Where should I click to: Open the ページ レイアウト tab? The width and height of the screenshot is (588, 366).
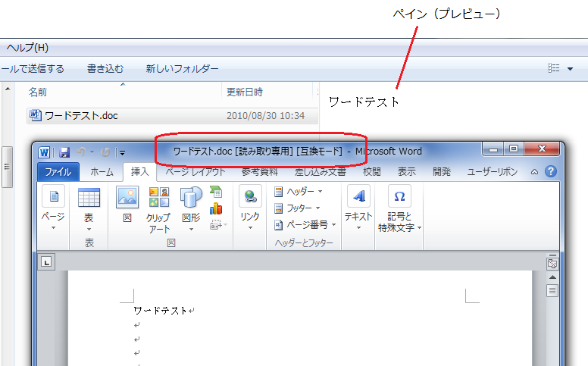(x=195, y=172)
